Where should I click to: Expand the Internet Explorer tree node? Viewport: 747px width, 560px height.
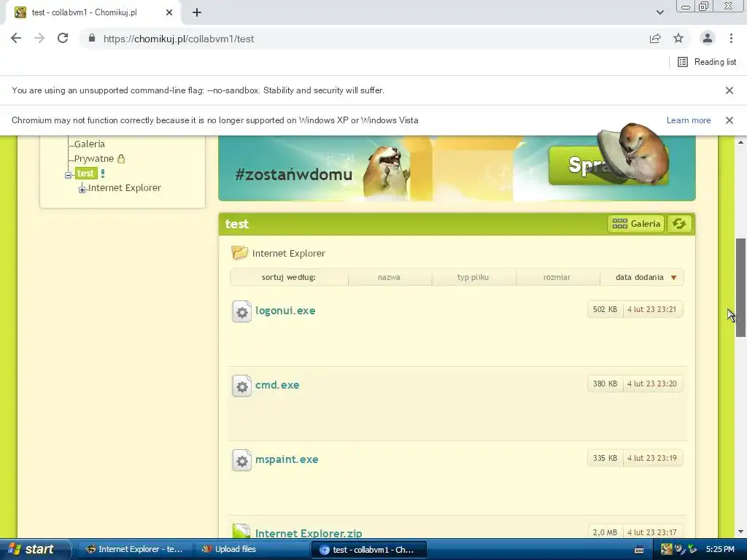82,190
